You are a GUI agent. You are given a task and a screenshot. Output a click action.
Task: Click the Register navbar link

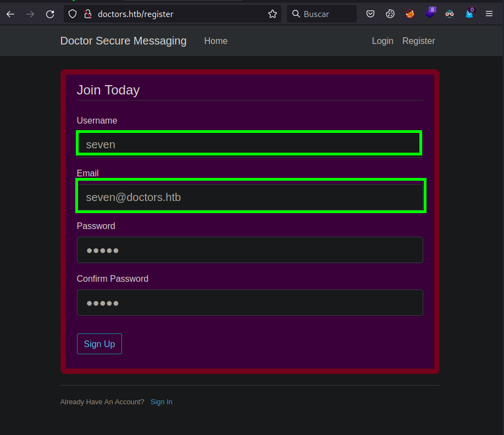(418, 41)
